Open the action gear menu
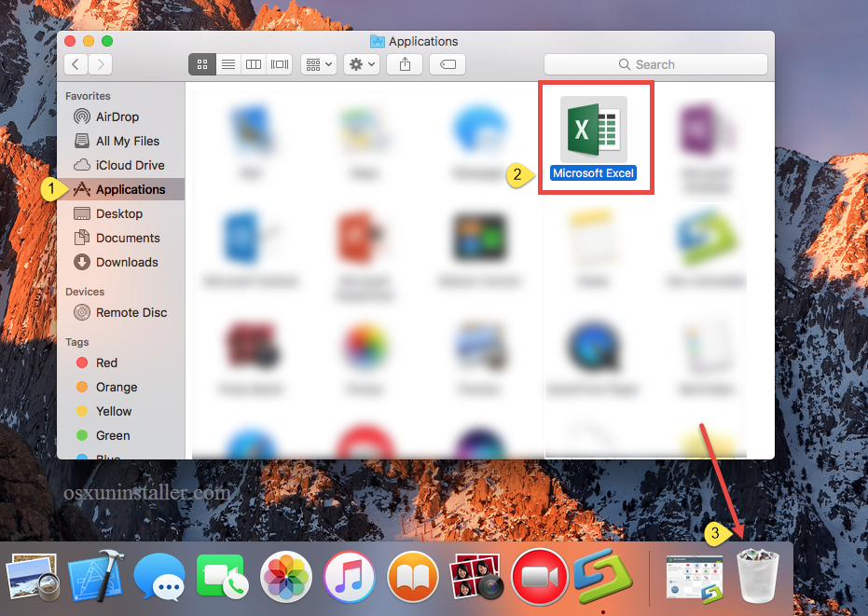This screenshot has width=868, height=616. tap(361, 63)
